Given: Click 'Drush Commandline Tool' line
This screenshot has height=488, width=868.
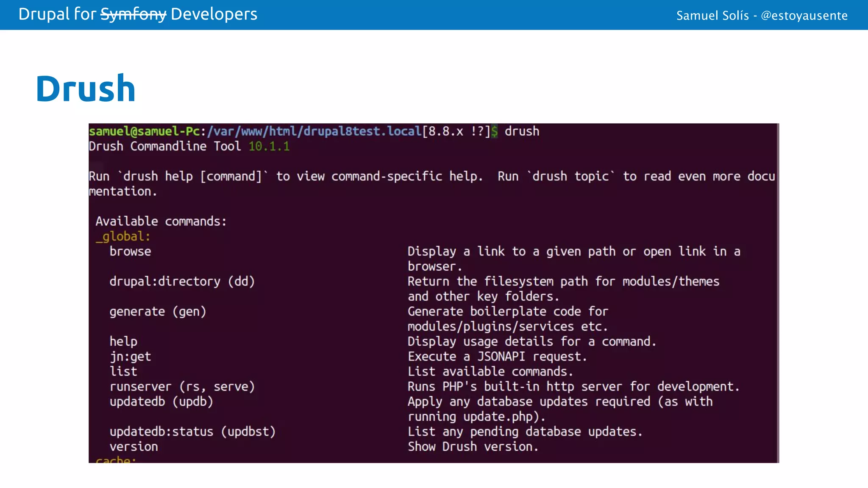Looking at the screenshot, I should pos(164,147).
